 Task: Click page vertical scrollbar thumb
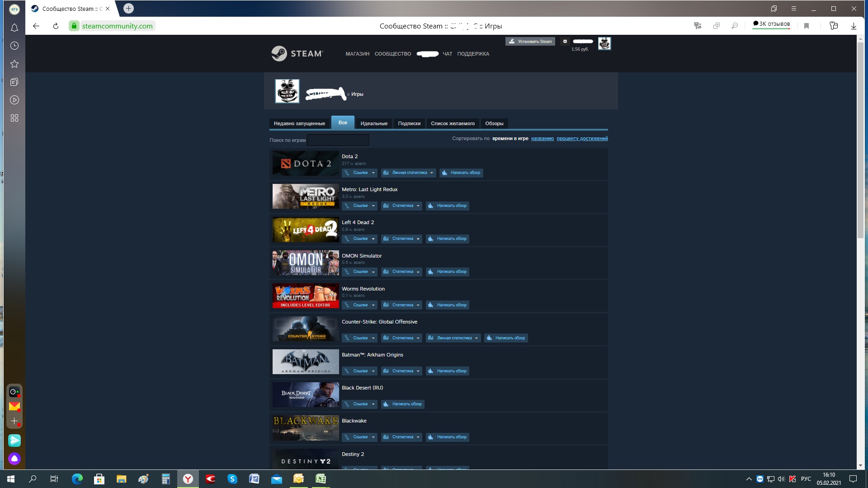click(860, 140)
